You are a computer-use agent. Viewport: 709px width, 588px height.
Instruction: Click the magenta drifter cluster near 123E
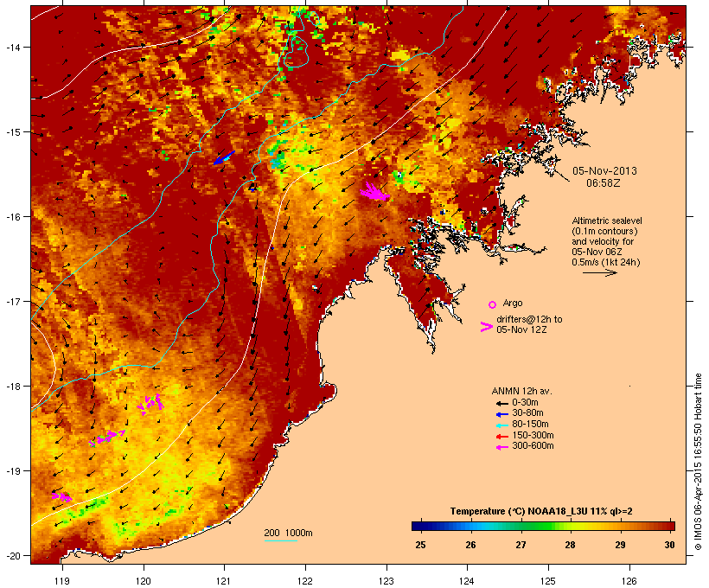374,192
